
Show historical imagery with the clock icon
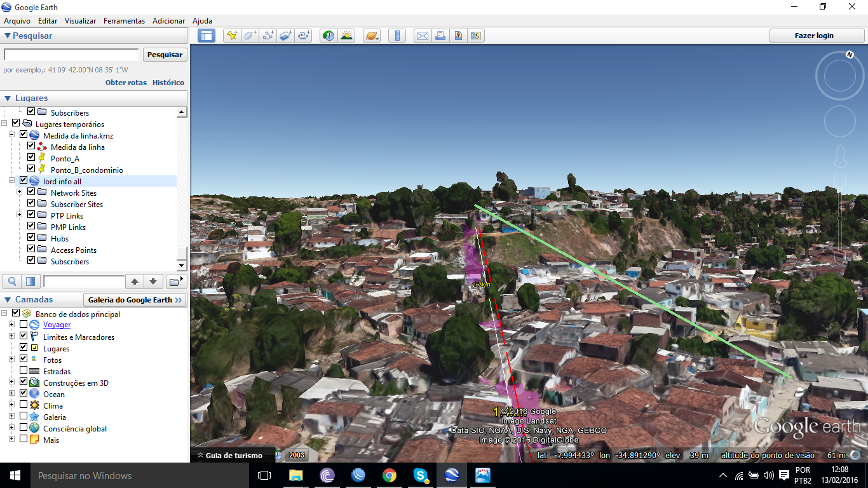tap(329, 36)
